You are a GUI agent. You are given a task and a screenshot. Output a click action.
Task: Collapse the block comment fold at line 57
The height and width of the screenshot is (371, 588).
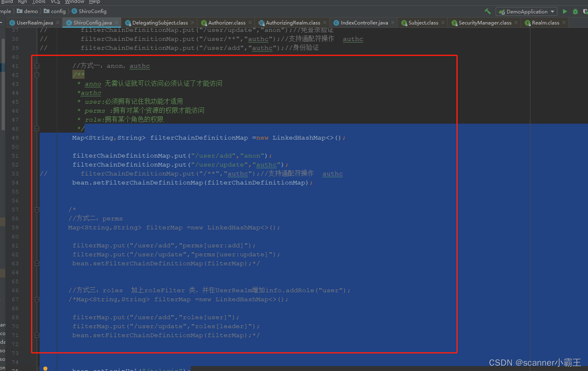coord(37,209)
